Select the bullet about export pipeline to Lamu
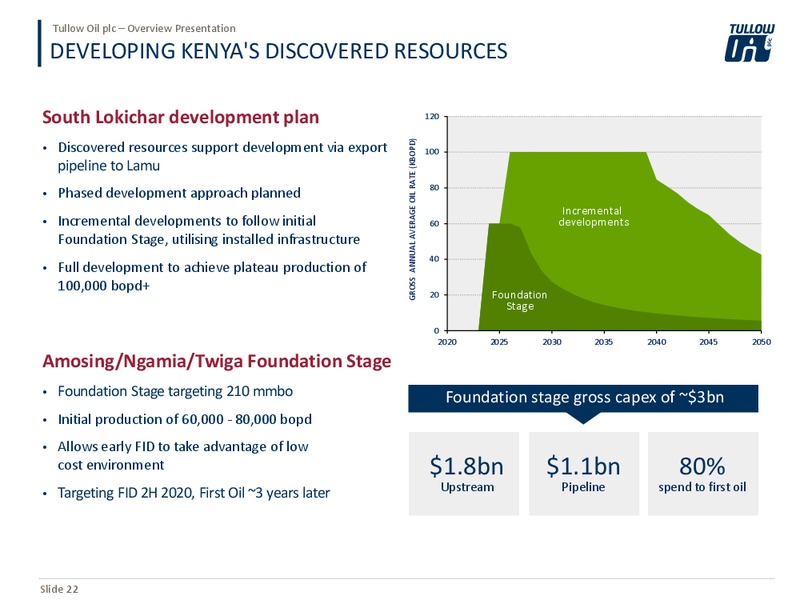 [222, 157]
